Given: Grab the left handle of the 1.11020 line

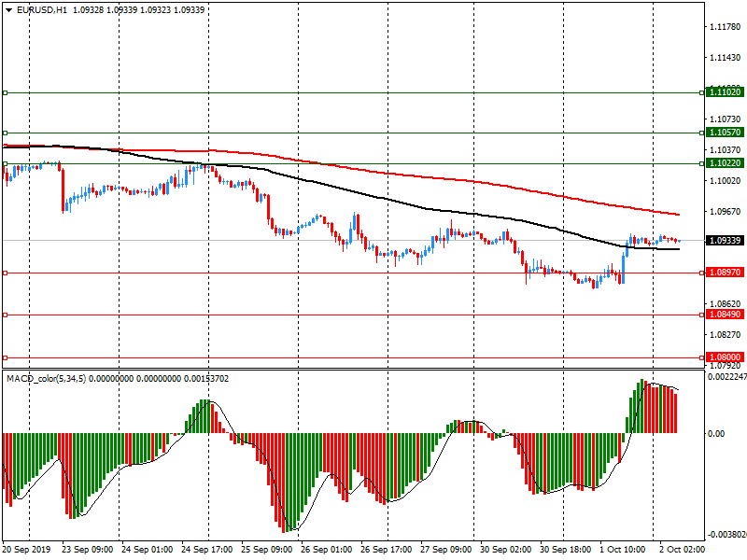Looking at the screenshot, I should (6, 92).
